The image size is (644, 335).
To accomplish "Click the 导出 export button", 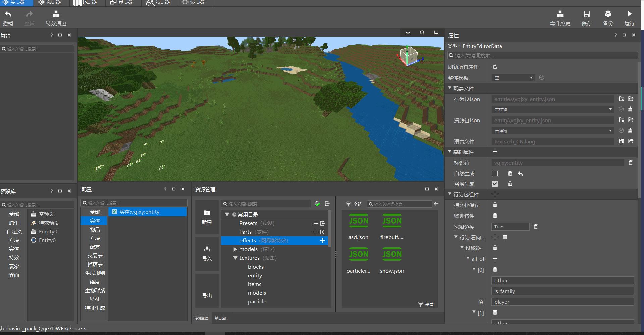I will pos(207,291).
